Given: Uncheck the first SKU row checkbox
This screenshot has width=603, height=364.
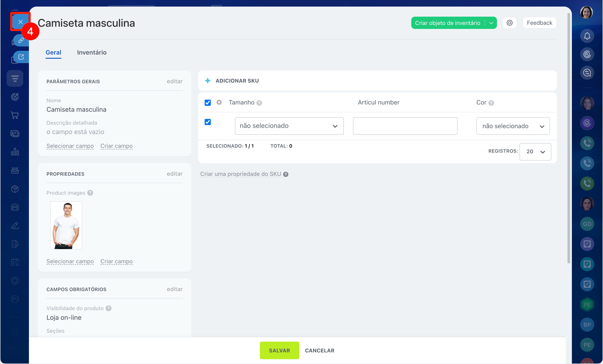Looking at the screenshot, I should 208,122.
